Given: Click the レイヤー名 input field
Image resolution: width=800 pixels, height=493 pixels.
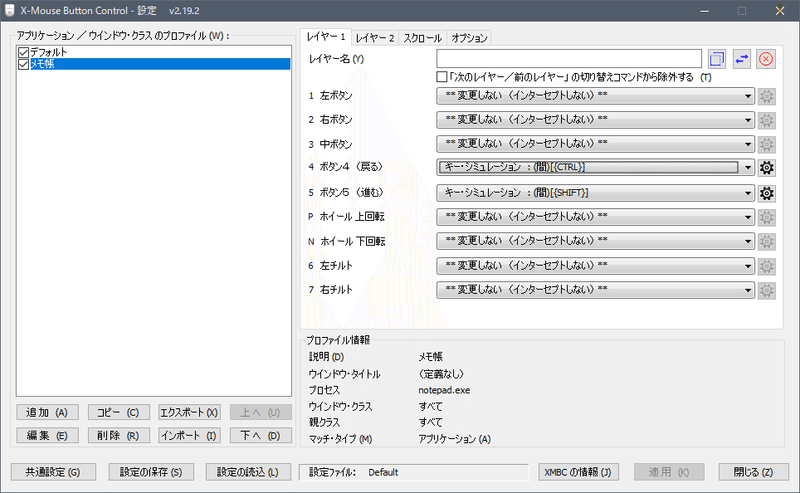Looking at the screenshot, I should click(569, 59).
